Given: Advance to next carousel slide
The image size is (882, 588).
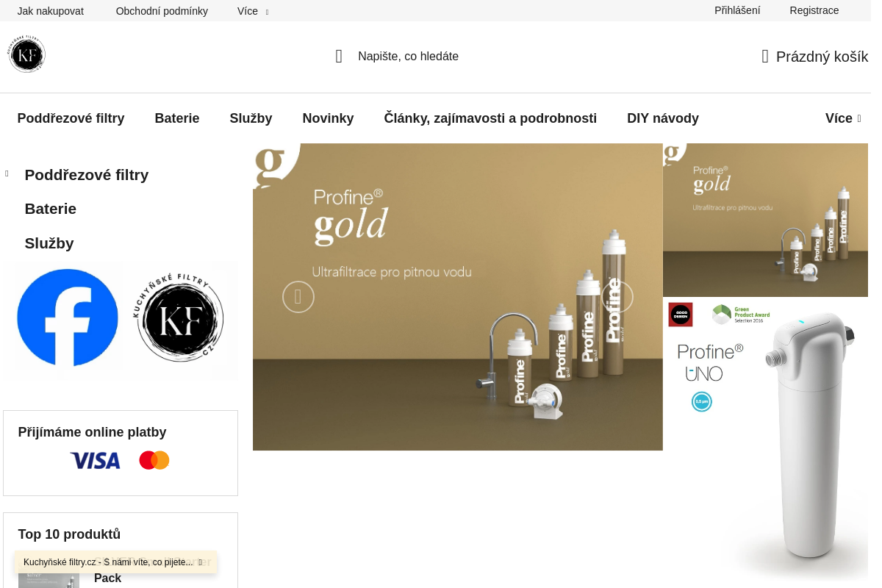Looking at the screenshot, I should click(617, 297).
